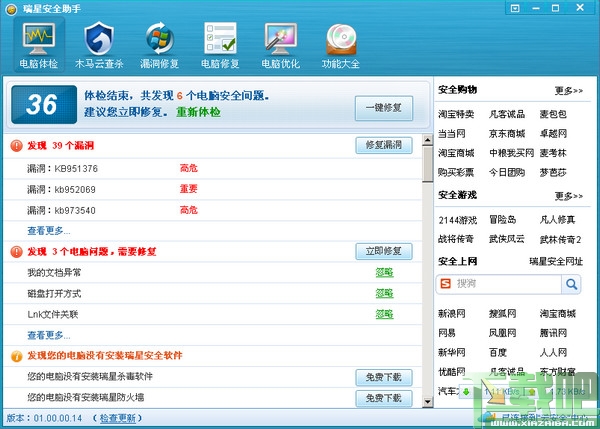Viewport: 600px width, 429px height.
Task: Click the red alert icon beside 3个电脑问题
Action: [x=16, y=251]
